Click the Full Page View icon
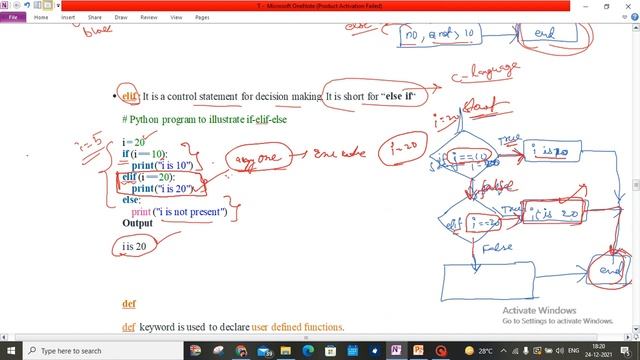640x360 pixels. tap(48, 5)
